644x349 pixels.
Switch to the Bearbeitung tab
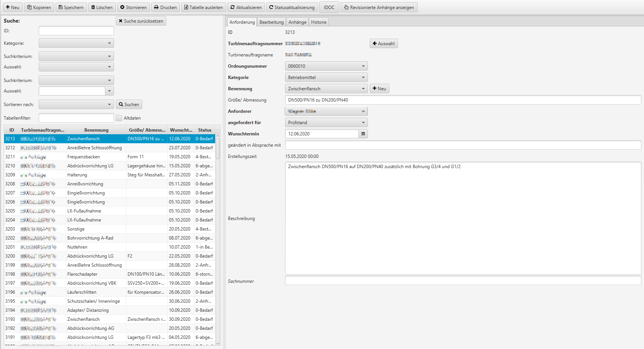(271, 22)
